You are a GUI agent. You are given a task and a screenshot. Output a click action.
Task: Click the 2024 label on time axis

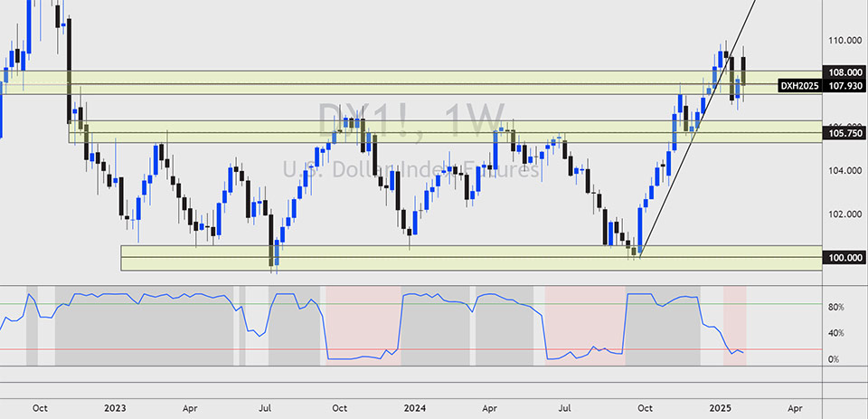415,408
